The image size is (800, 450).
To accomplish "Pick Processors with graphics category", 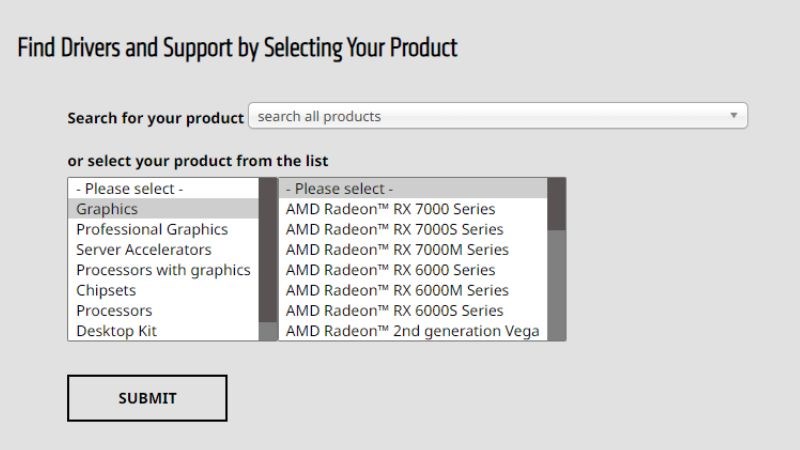I will [x=163, y=270].
